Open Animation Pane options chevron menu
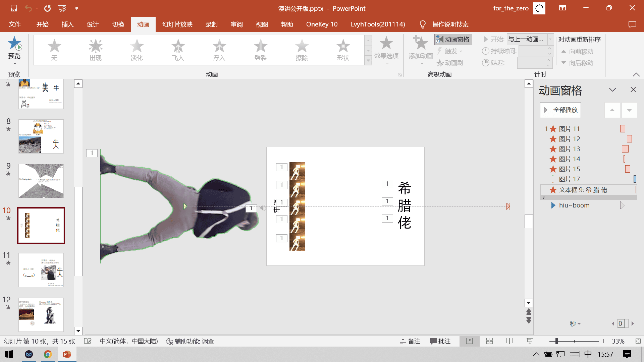 pyautogui.click(x=612, y=89)
